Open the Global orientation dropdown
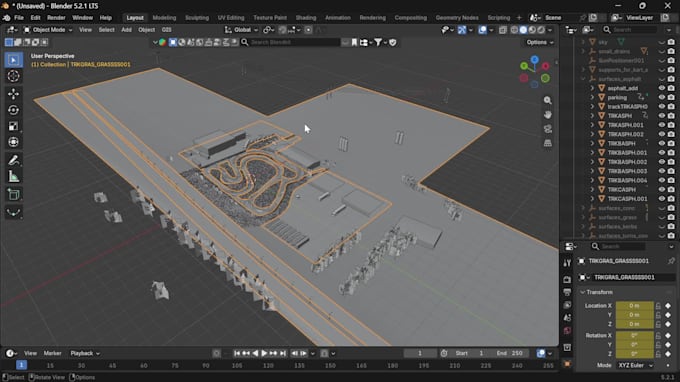Image resolution: width=680 pixels, height=382 pixels. pos(241,30)
